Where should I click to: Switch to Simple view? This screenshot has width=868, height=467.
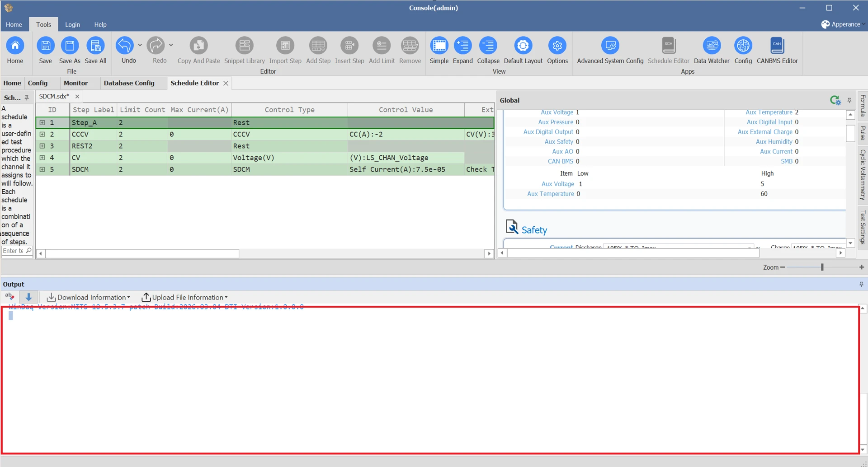(439, 46)
